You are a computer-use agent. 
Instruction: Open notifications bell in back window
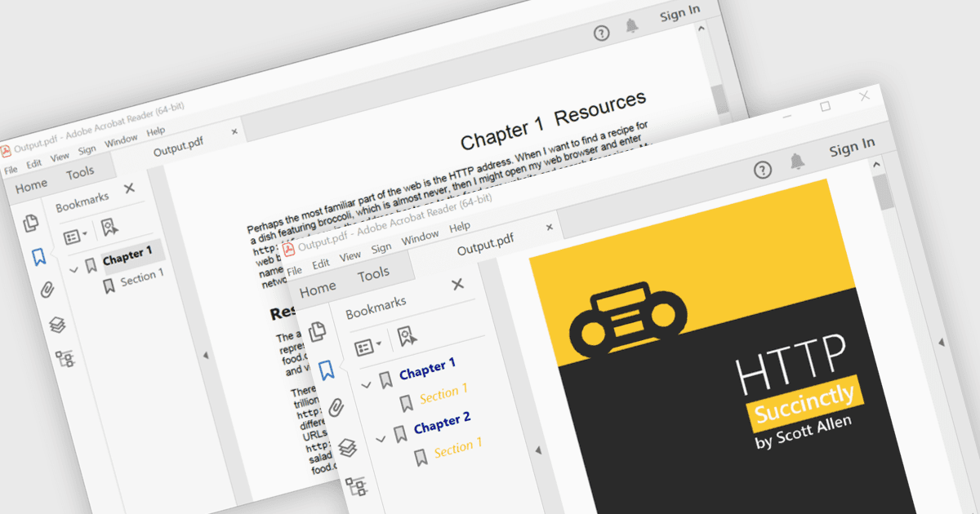pos(631,26)
